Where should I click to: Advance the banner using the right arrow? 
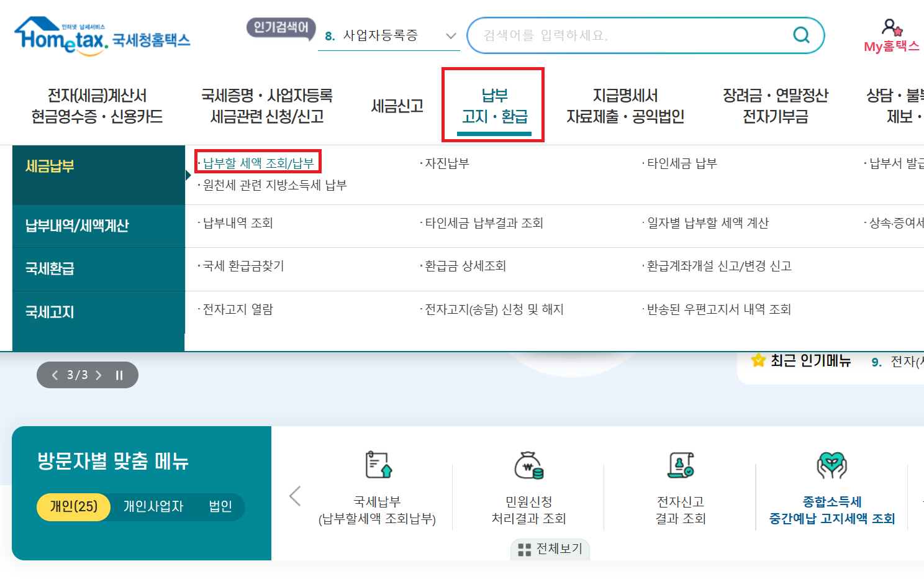pos(98,375)
